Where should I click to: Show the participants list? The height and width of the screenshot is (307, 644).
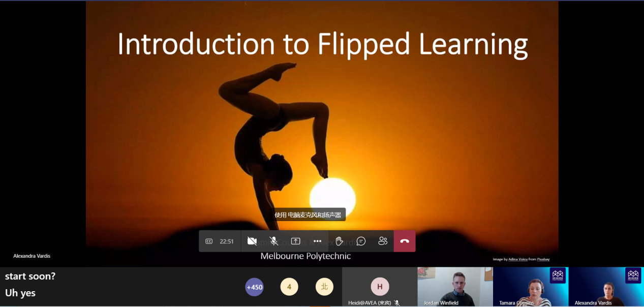pyautogui.click(x=383, y=241)
